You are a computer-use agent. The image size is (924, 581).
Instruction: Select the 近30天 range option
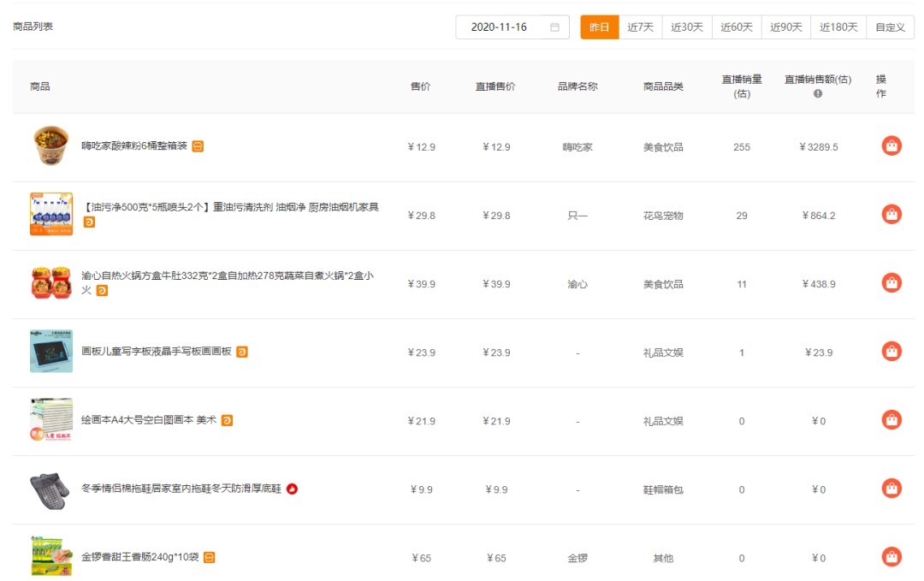pyautogui.click(x=687, y=27)
